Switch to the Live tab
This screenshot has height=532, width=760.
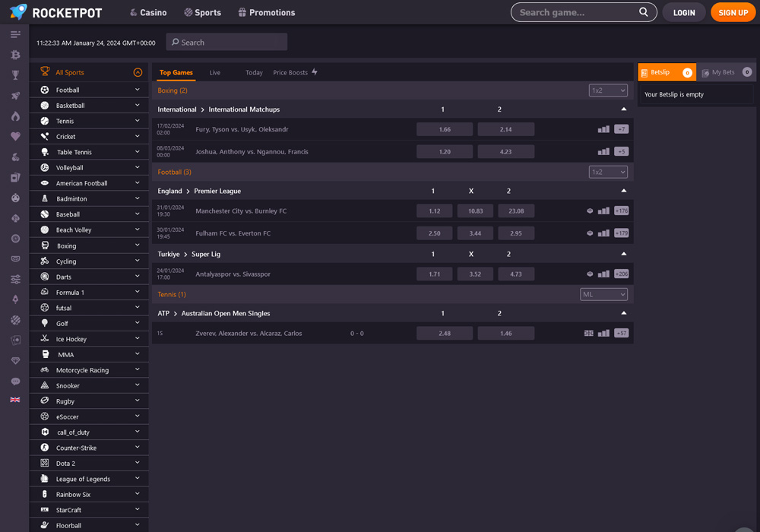pyautogui.click(x=215, y=73)
